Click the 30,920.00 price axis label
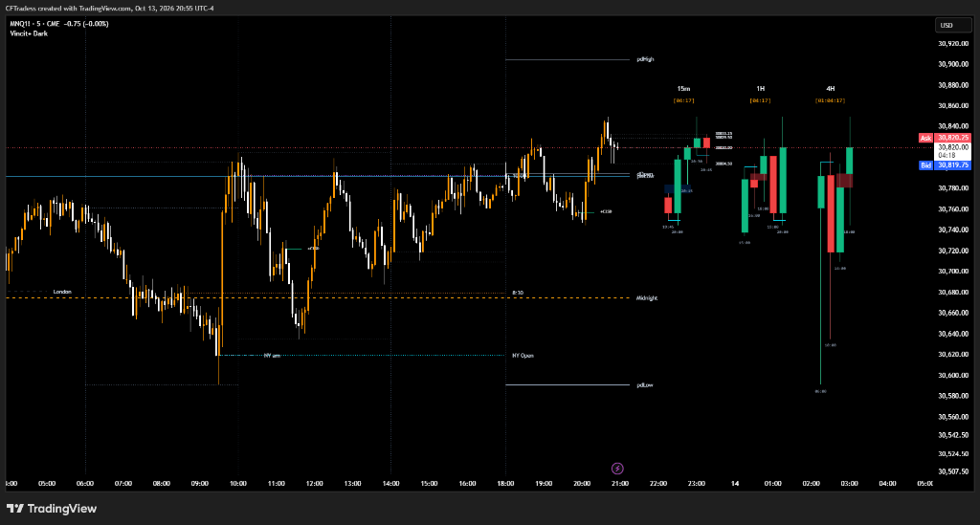 coord(953,44)
